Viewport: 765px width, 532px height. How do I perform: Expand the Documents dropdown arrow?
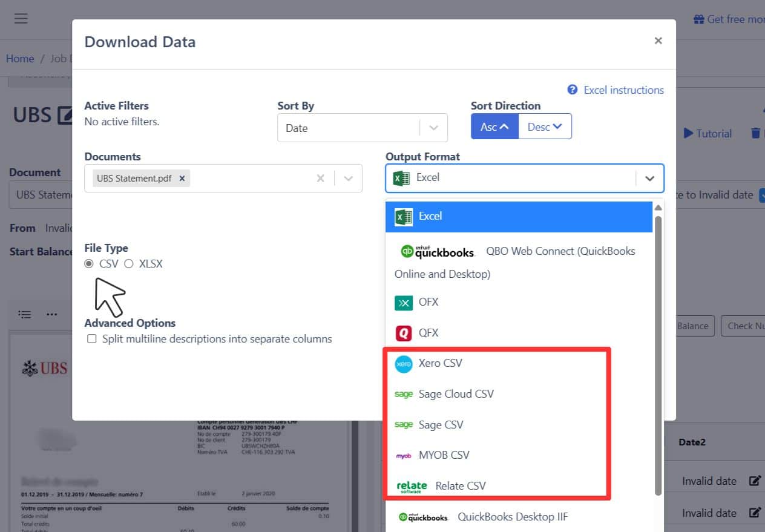pyautogui.click(x=348, y=178)
